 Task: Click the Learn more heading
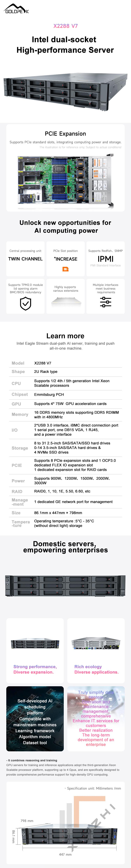[65, 336]
